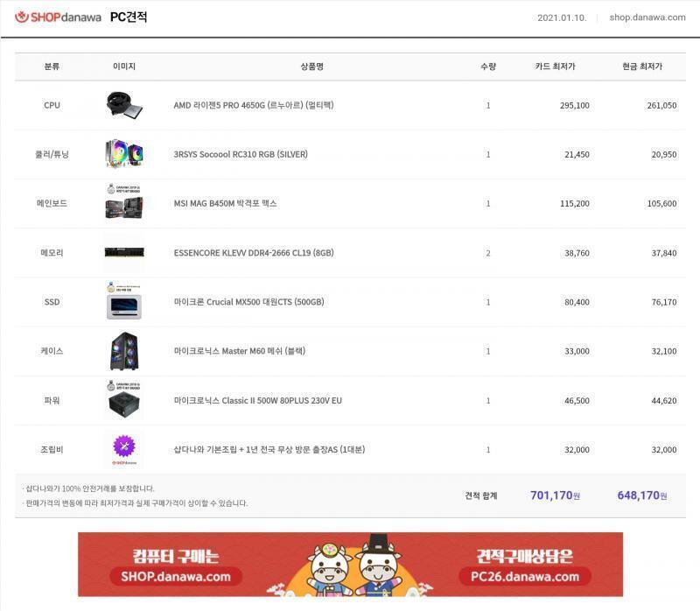Click the memory quantity value 2
The width and height of the screenshot is (700, 611).
[x=488, y=253]
